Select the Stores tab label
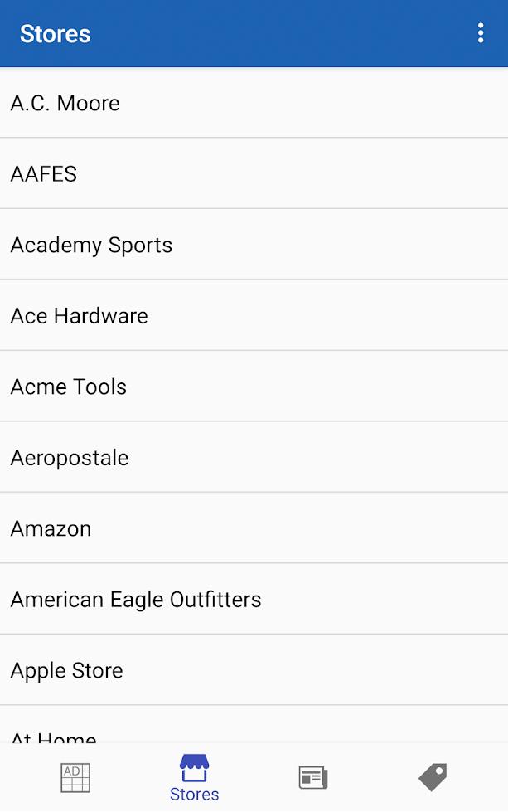Image resolution: width=508 pixels, height=812 pixels. 194,795
